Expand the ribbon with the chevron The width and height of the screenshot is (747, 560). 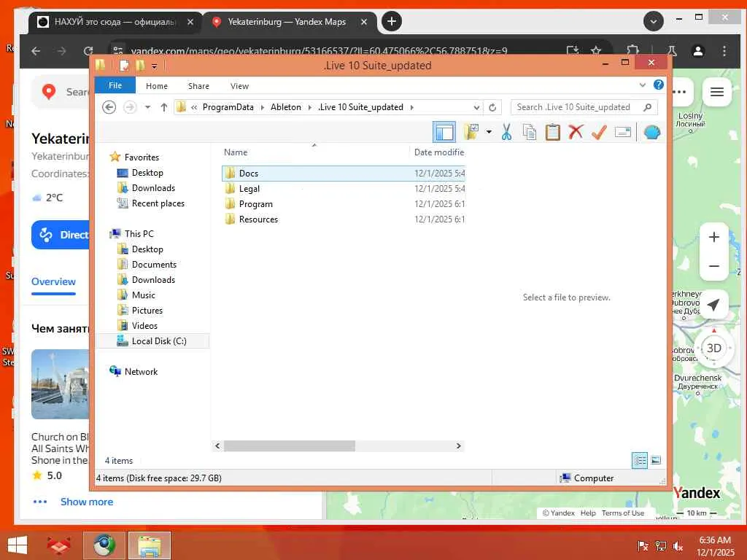click(643, 85)
